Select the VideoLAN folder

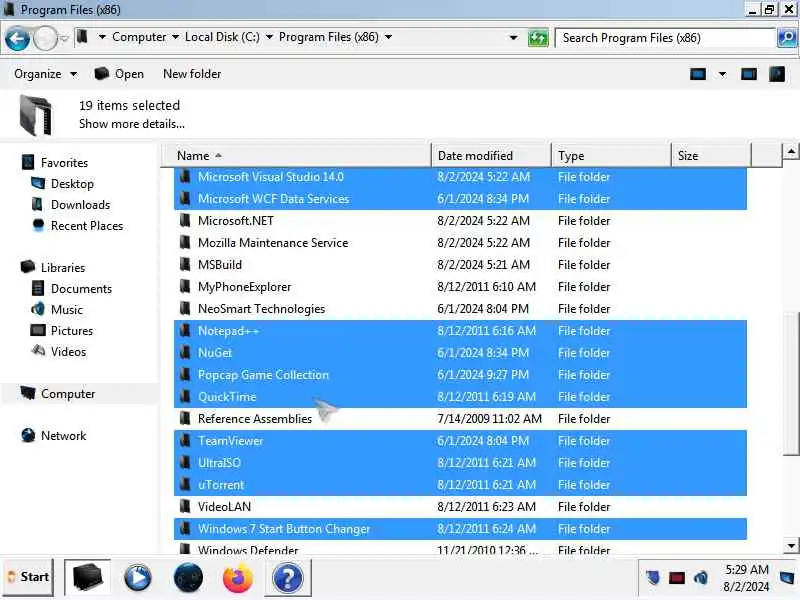[460, 507]
